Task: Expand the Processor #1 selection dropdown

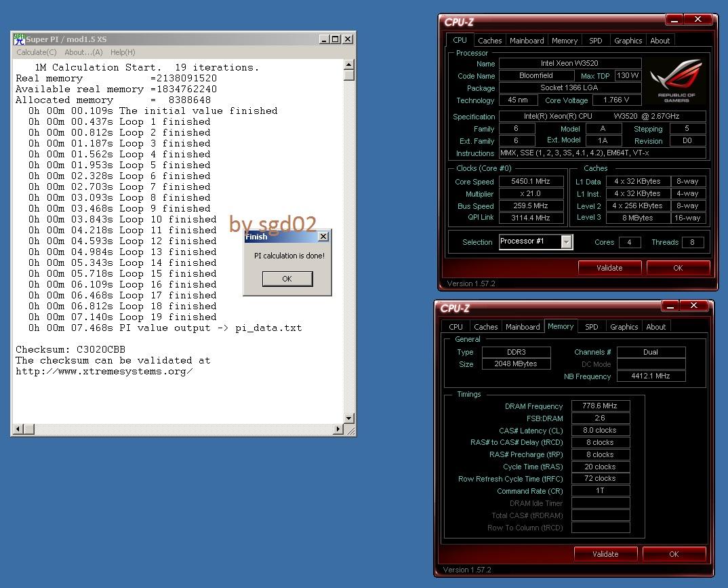Action: pyautogui.click(x=567, y=242)
